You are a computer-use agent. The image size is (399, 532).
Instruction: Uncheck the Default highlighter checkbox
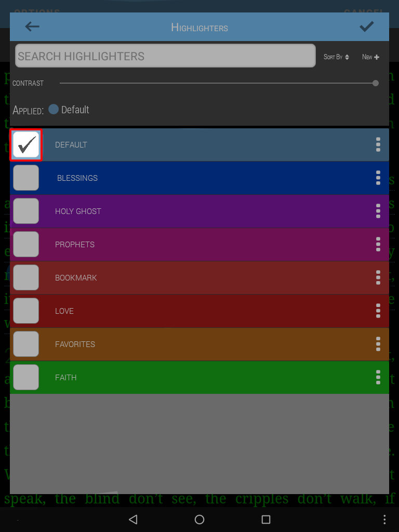coord(26,145)
